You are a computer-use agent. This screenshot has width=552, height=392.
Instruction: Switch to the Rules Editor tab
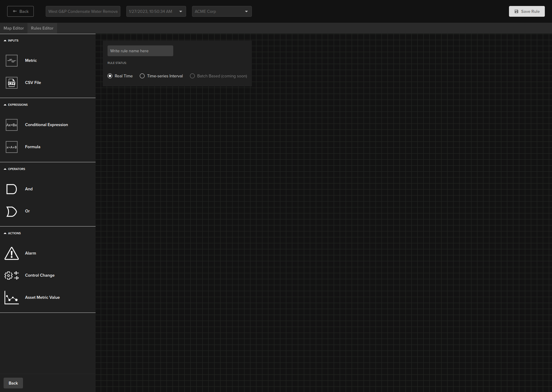pyautogui.click(x=42, y=28)
